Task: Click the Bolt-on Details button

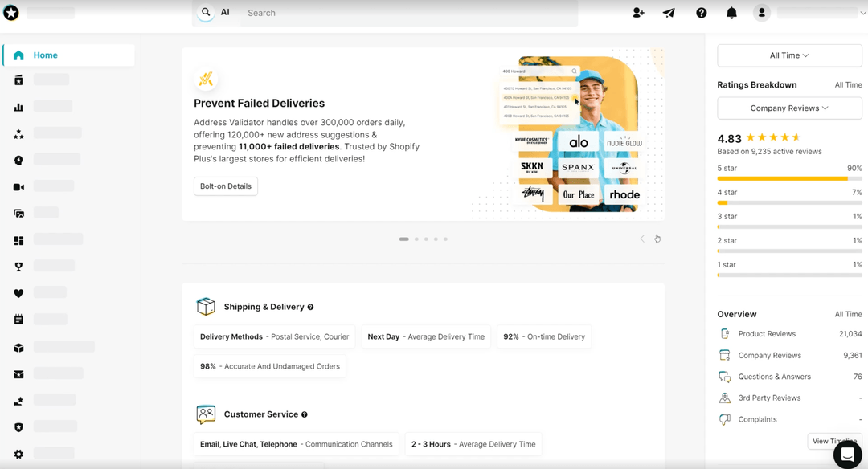Action: point(225,186)
